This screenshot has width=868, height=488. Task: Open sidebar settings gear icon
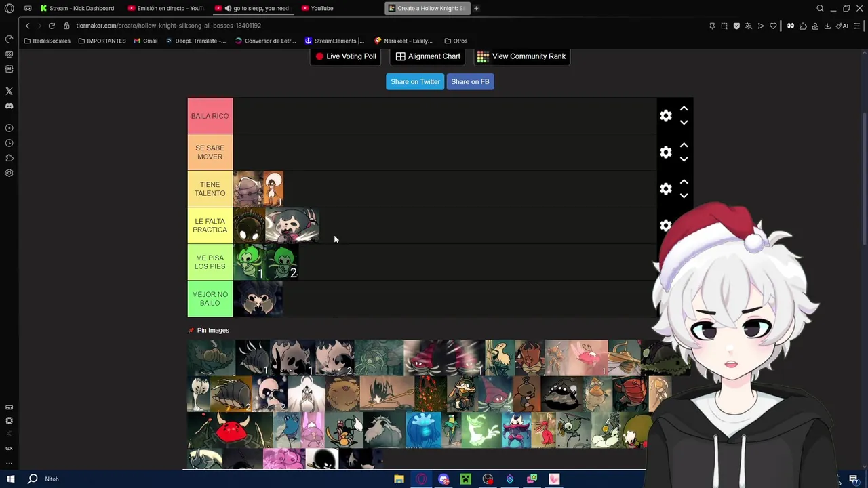click(9, 173)
